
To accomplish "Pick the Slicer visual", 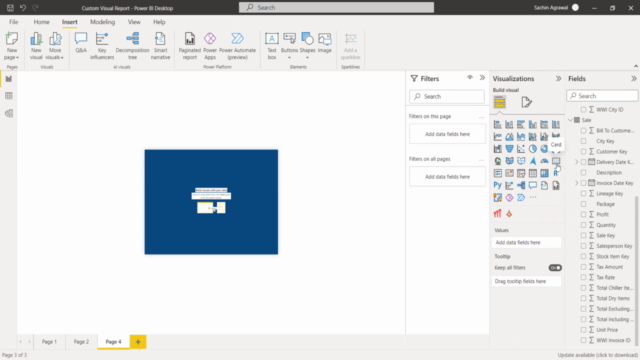I will pos(521,173).
